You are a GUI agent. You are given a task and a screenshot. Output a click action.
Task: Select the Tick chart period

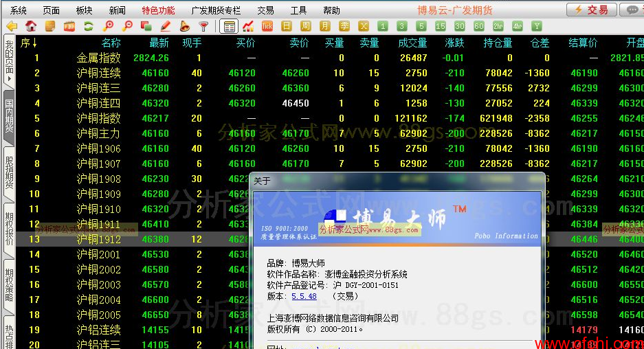(x=267, y=26)
